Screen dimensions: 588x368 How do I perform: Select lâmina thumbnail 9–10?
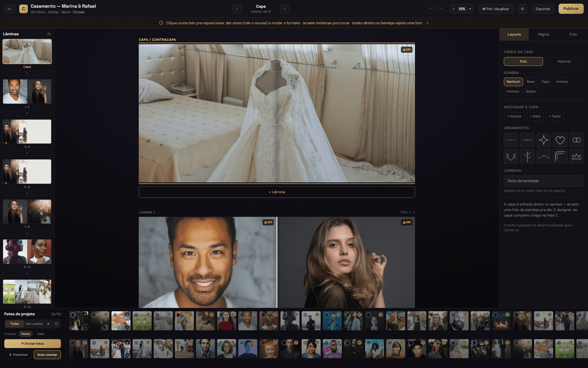click(27, 252)
